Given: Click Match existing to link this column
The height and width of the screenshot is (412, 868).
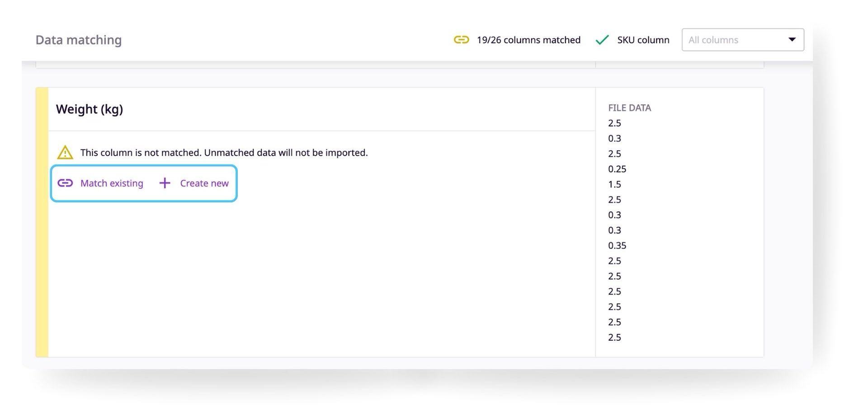Looking at the screenshot, I should coord(112,183).
